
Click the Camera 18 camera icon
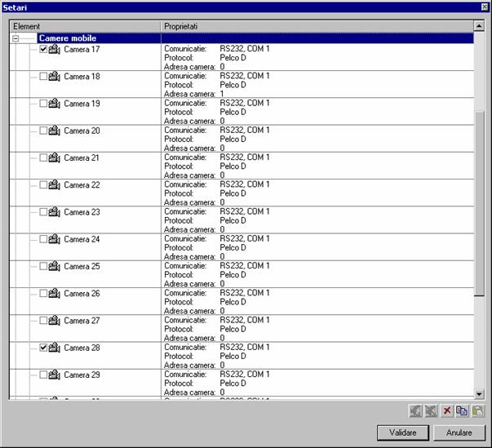pos(55,77)
